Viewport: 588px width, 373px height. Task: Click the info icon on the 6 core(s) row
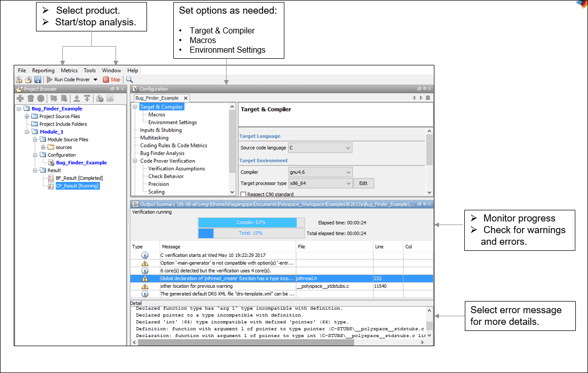coord(145,271)
